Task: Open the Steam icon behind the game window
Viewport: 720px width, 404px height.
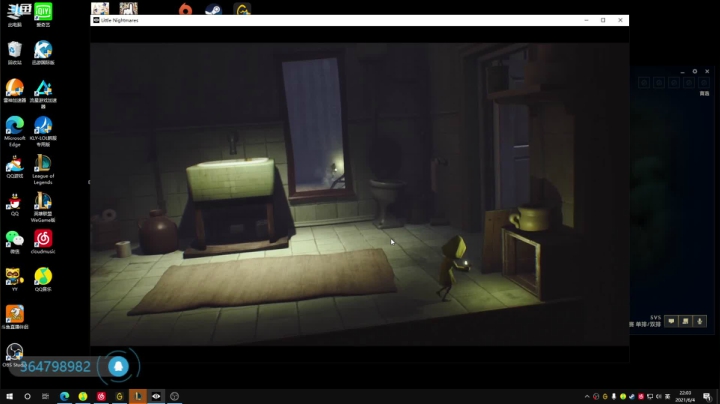Action: click(x=213, y=9)
